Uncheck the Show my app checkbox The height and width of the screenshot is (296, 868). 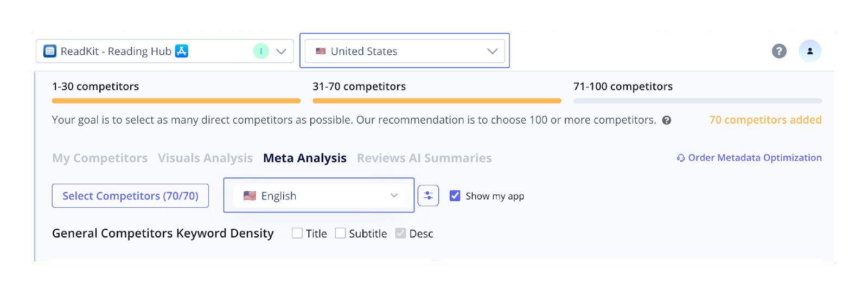click(455, 196)
